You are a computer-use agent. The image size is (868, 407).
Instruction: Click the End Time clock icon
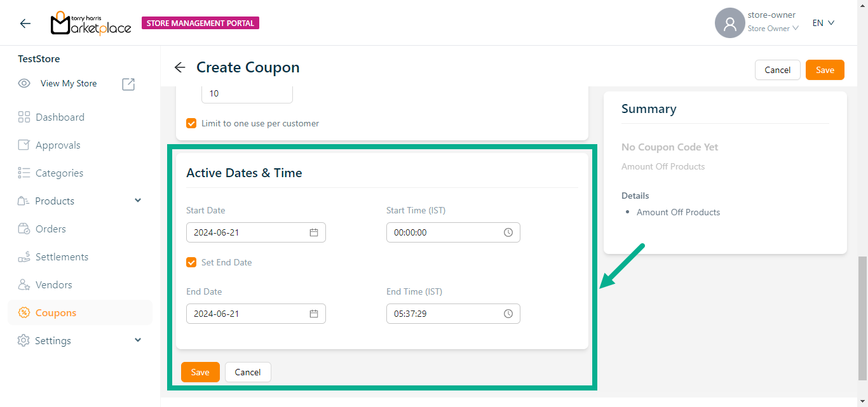pyautogui.click(x=508, y=314)
